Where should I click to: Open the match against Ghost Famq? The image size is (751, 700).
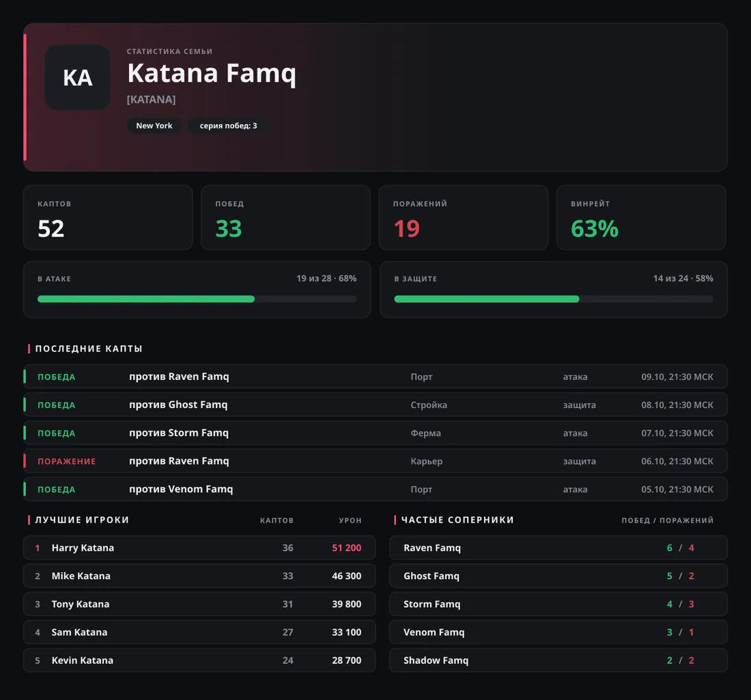pos(375,405)
